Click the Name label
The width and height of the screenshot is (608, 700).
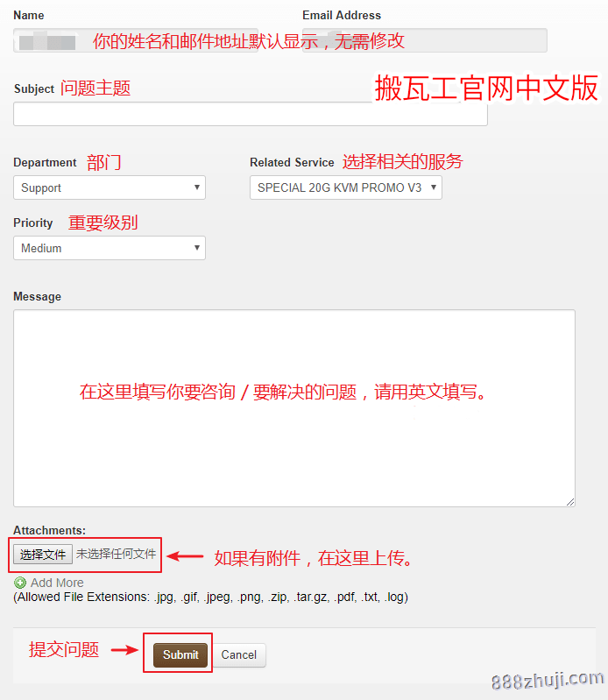click(29, 15)
